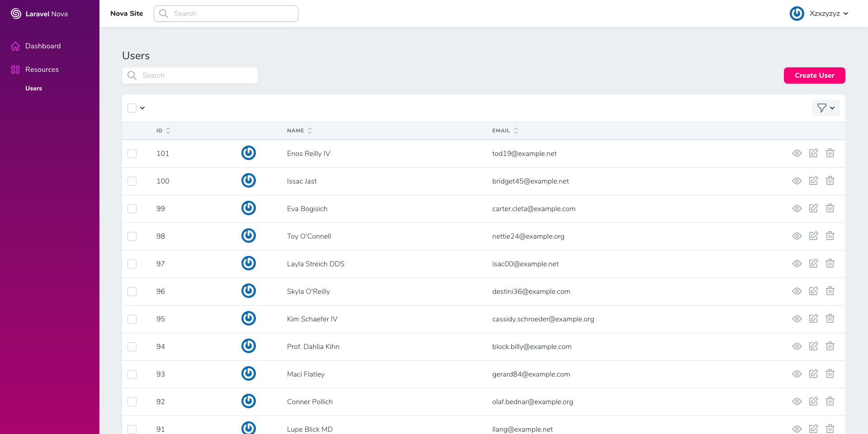
Task: Edit Kim Schaefer IV entry
Action: [813, 318]
